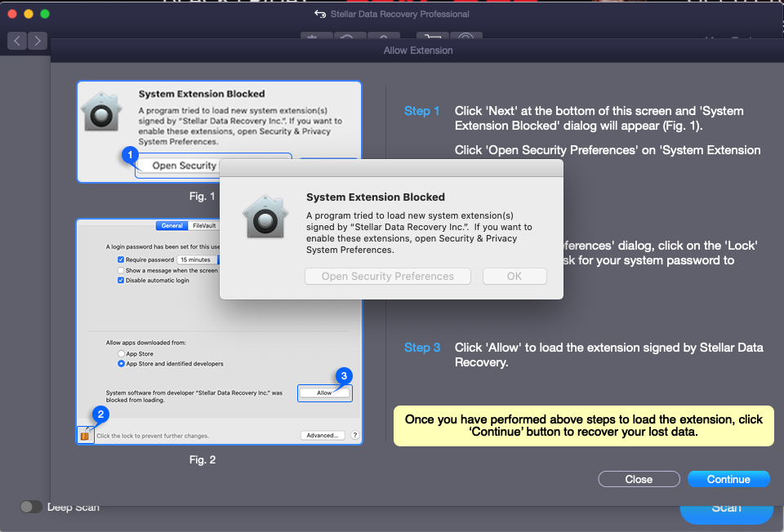Open the 15 minutes dropdown
784x532 pixels.
click(x=198, y=259)
